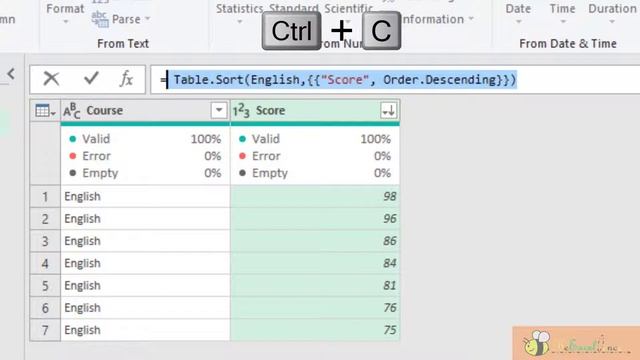Select row number 3 header
The height and width of the screenshot is (360, 640).
(45, 241)
